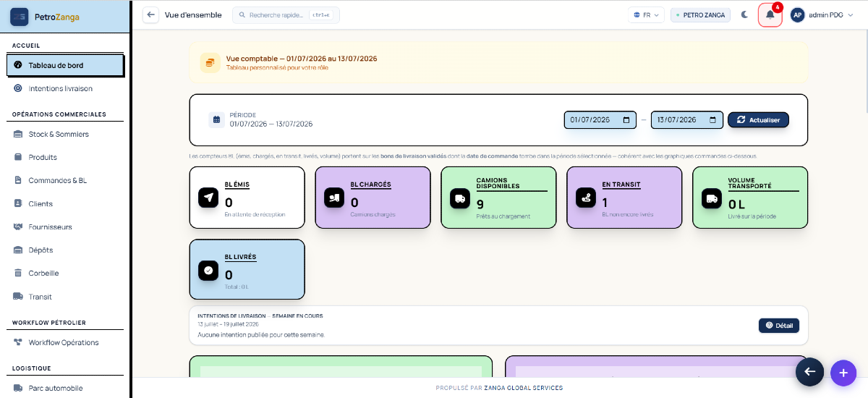The width and height of the screenshot is (868, 398).
Task: Focus the Recherche rapide search field
Action: click(x=286, y=15)
